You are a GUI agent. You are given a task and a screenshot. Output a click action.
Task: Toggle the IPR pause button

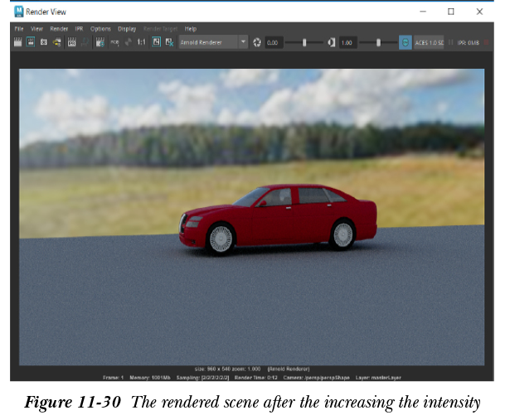point(451,42)
